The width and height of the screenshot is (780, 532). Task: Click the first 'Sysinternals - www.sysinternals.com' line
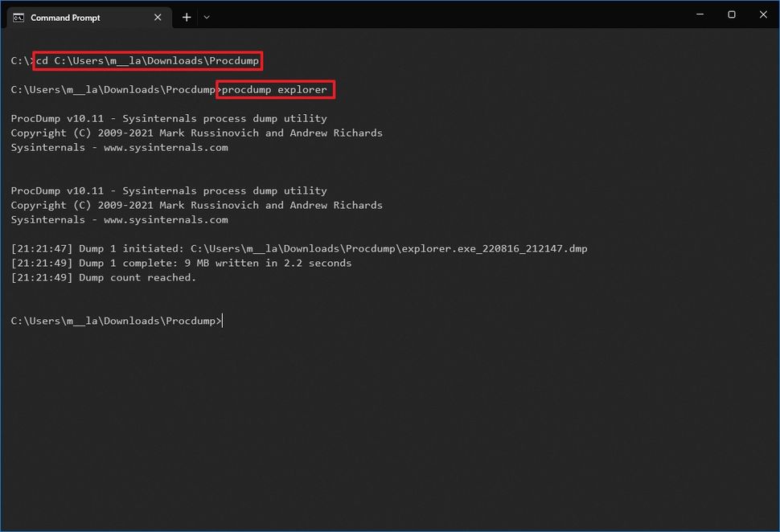click(x=119, y=147)
